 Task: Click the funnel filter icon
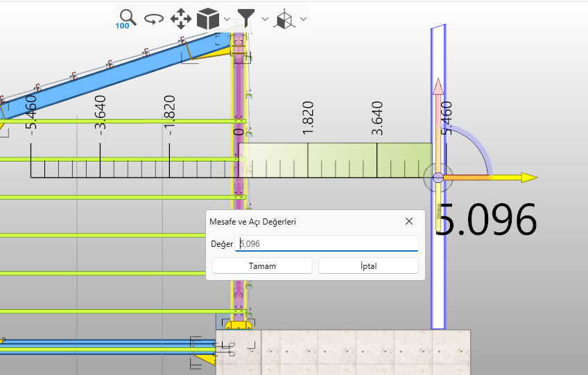pos(246,18)
